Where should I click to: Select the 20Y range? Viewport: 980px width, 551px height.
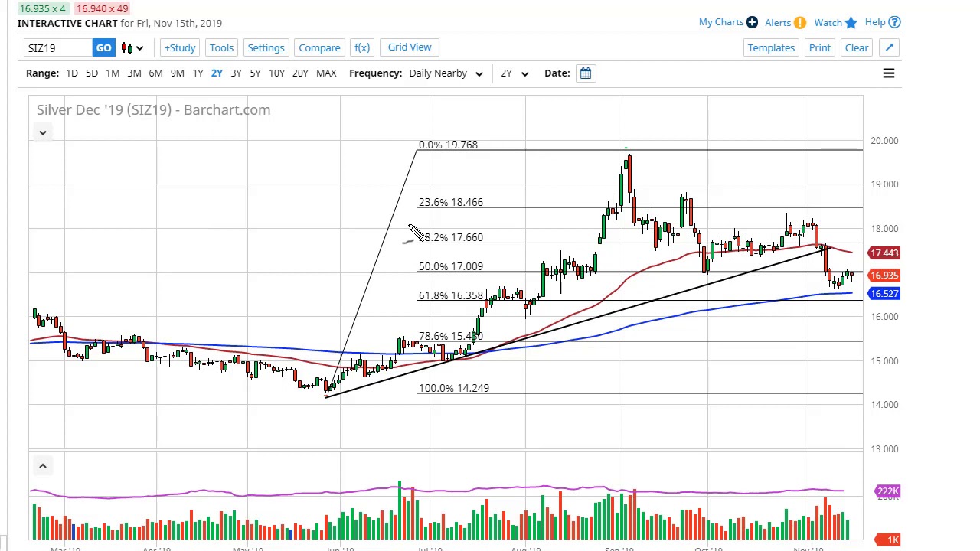coord(300,73)
